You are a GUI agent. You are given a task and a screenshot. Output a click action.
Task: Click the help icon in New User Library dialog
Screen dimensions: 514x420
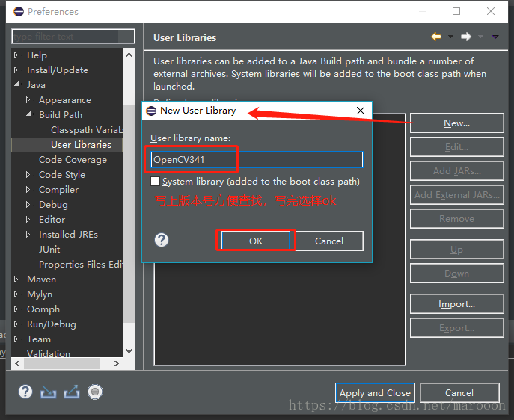(162, 240)
